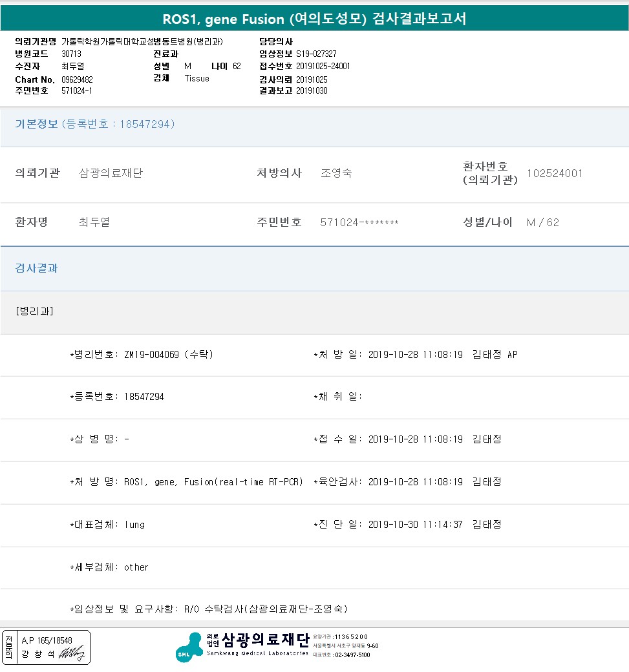The image size is (629, 672).
Task: Click the 접수번호 value 20191025-24001
Action: 323,67
